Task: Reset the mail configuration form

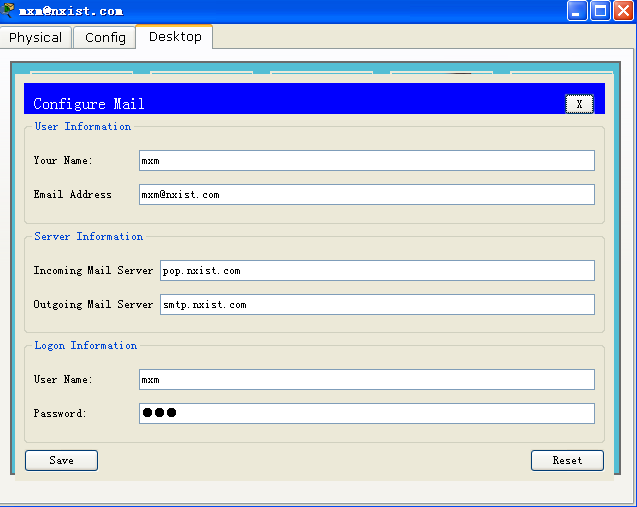Action: tap(567, 460)
